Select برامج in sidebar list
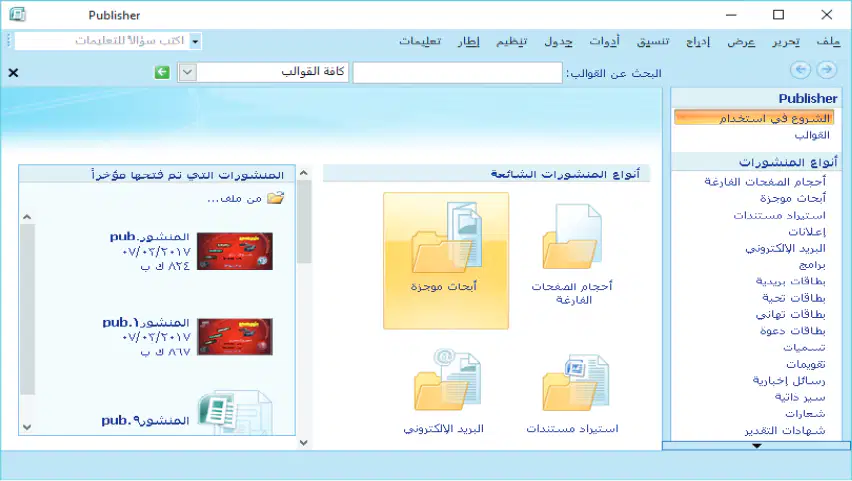The width and height of the screenshot is (852, 481). [x=812, y=265]
